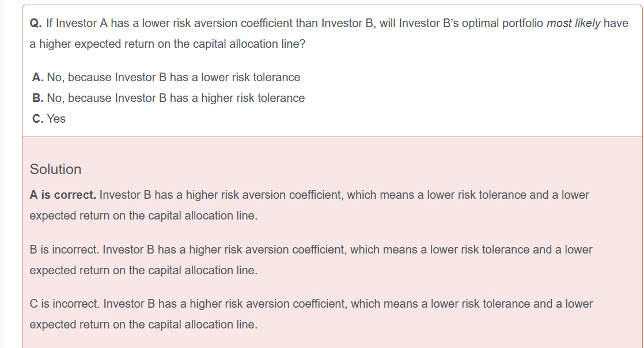Click the gray strip at the left edge
The width and height of the screenshot is (644, 348).
tap(2, 174)
